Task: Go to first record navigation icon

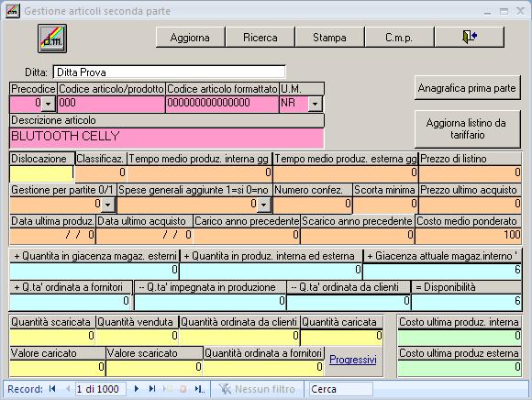Action: coord(52,389)
